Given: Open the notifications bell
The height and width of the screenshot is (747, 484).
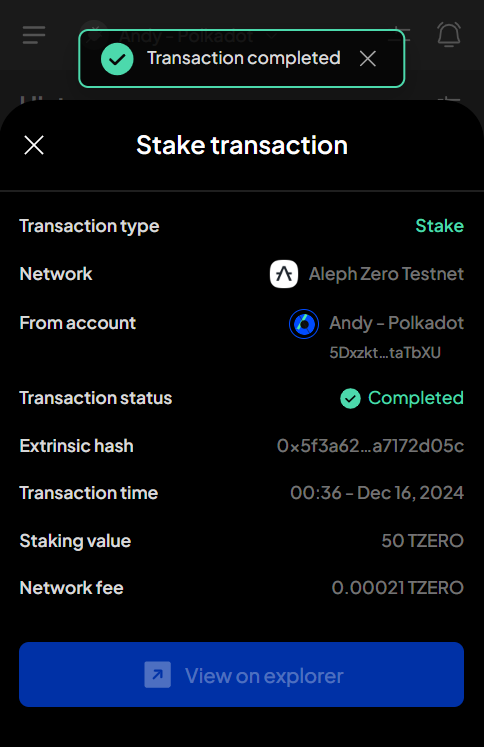Looking at the screenshot, I should 449,34.
